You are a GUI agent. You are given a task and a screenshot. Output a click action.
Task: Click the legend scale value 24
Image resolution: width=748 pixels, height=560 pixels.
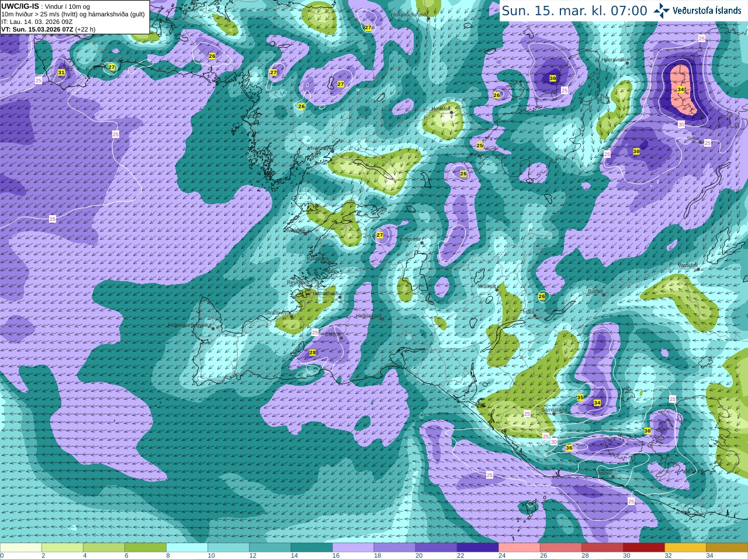pos(502,556)
